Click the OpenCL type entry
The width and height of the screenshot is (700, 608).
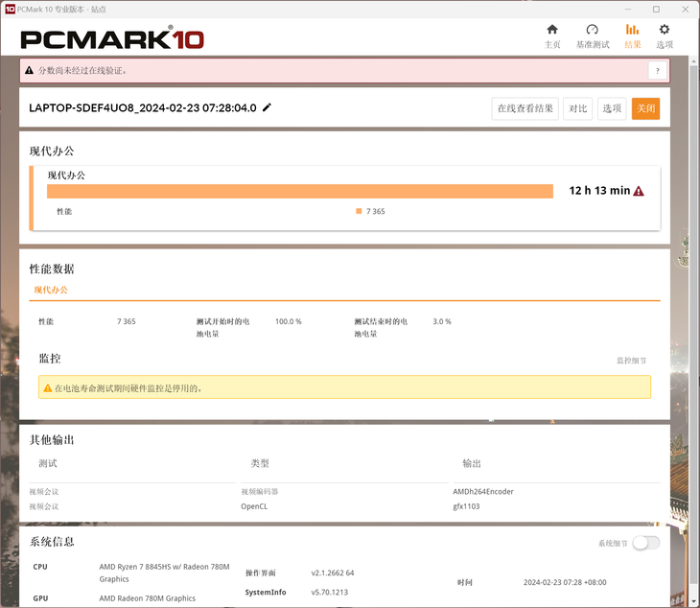(254, 506)
